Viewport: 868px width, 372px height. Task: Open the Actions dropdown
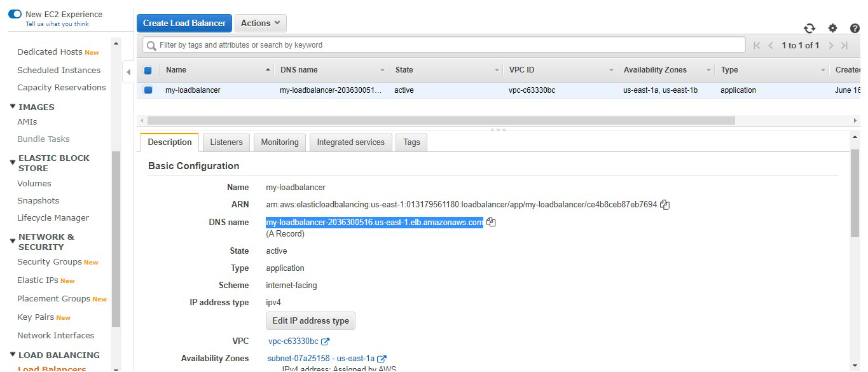(x=261, y=23)
